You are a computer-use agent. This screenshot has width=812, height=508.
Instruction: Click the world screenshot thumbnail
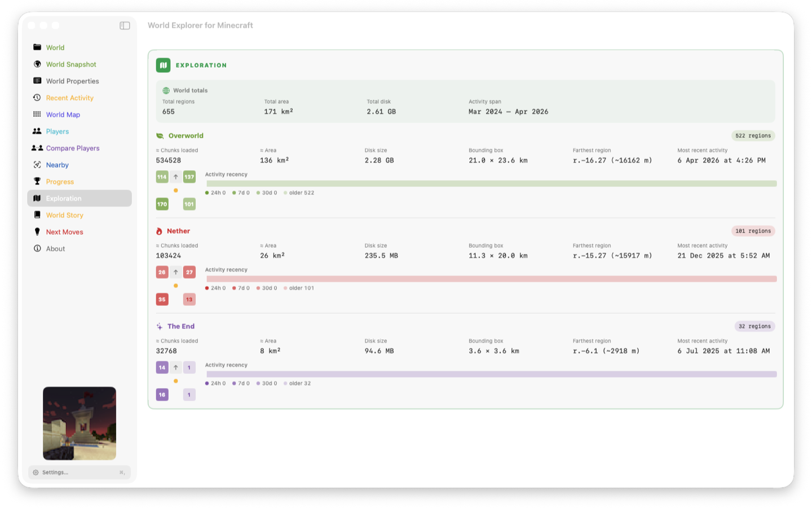(x=80, y=423)
